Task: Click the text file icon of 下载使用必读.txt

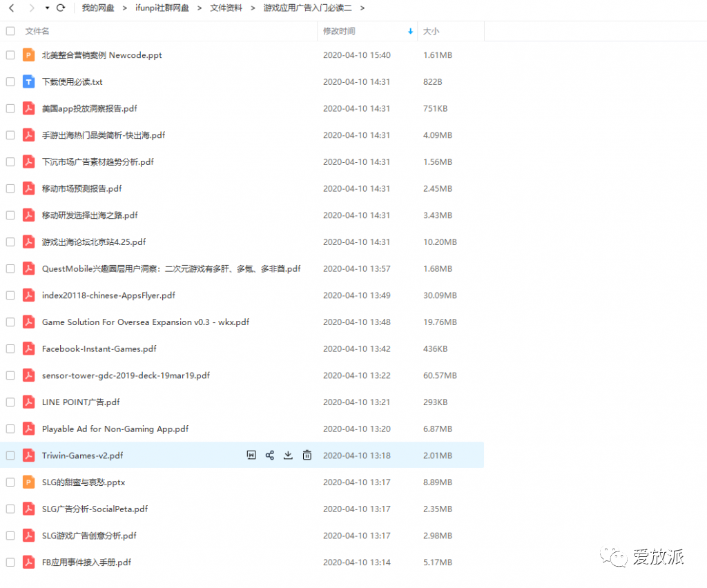Action: click(x=28, y=81)
